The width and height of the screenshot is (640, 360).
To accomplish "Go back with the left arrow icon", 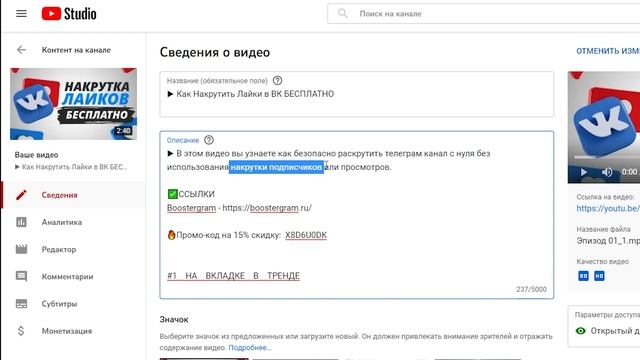I will 21,50.
